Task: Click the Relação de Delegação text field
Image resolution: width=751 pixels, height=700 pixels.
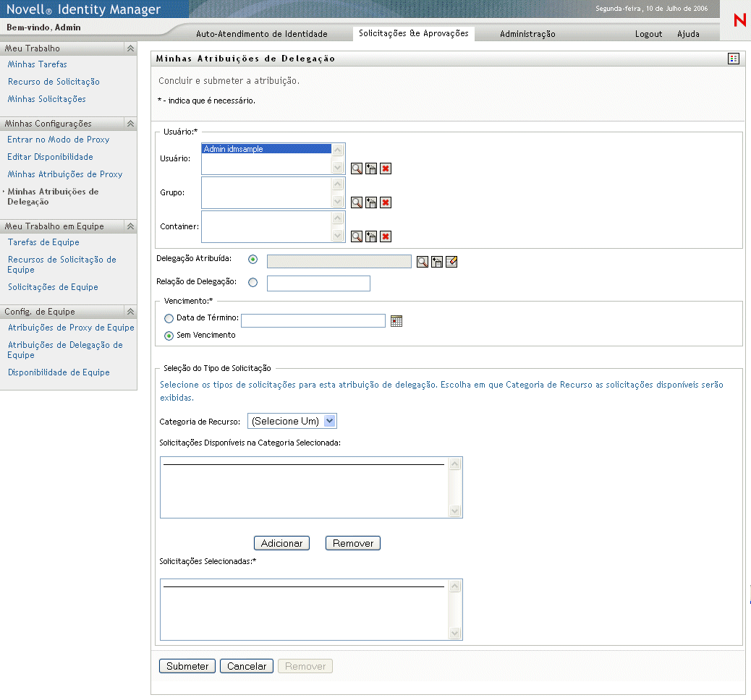Action: pyautogui.click(x=318, y=283)
